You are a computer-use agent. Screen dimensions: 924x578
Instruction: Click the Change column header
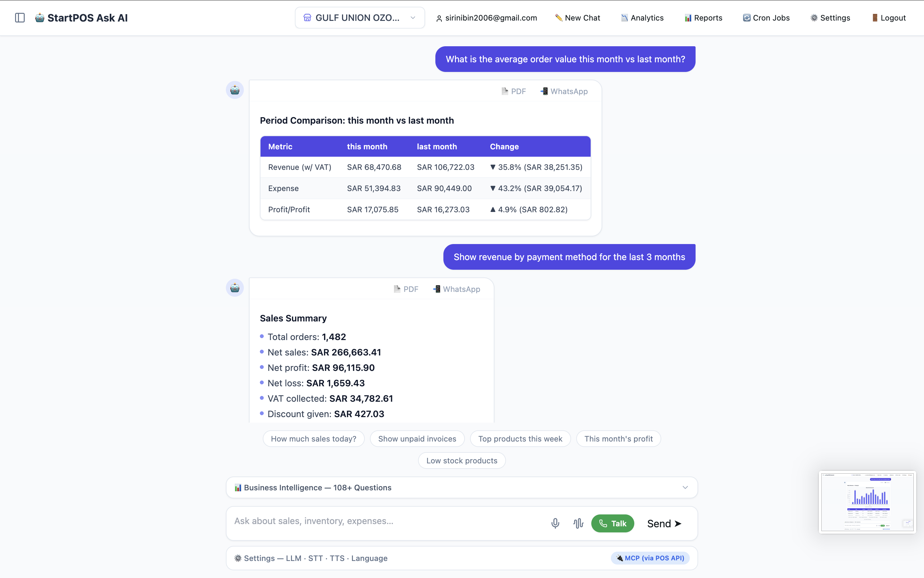pos(504,146)
